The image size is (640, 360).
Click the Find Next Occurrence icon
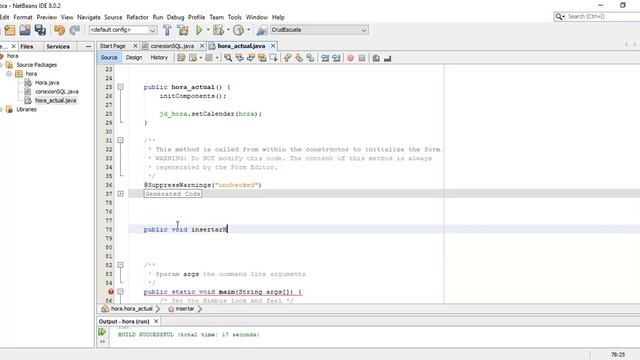tap(251, 58)
